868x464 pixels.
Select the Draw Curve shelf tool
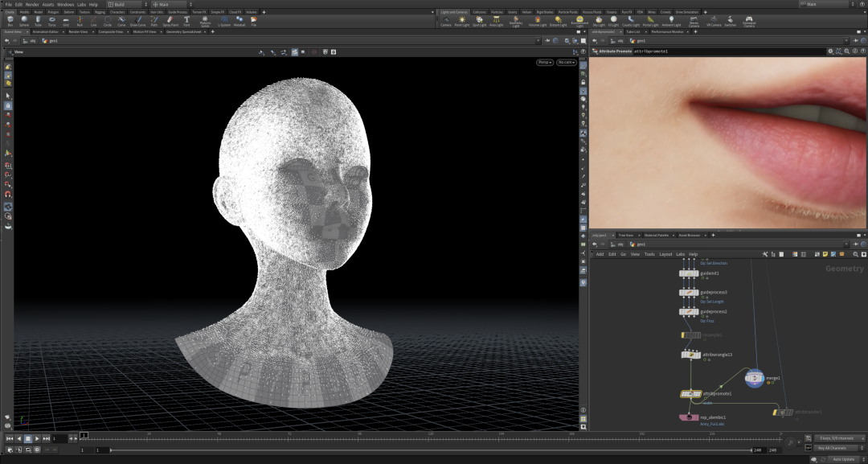(x=138, y=21)
